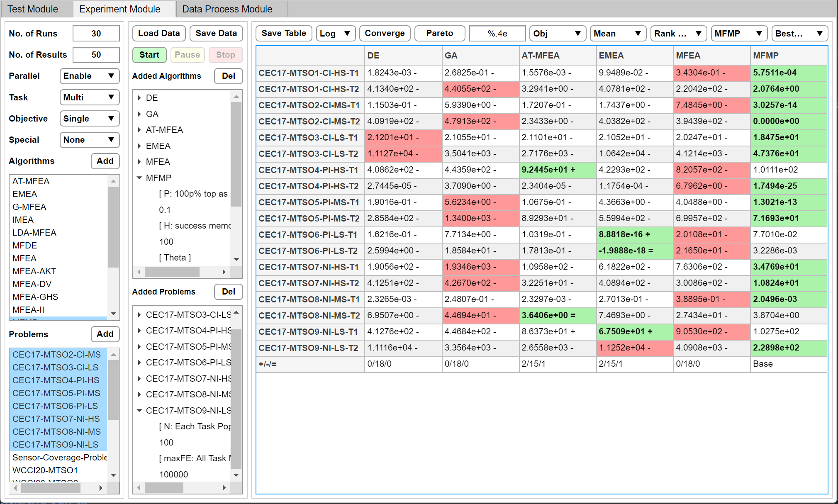Expand the AT-MFEA tree node arrow

click(x=139, y=130)
